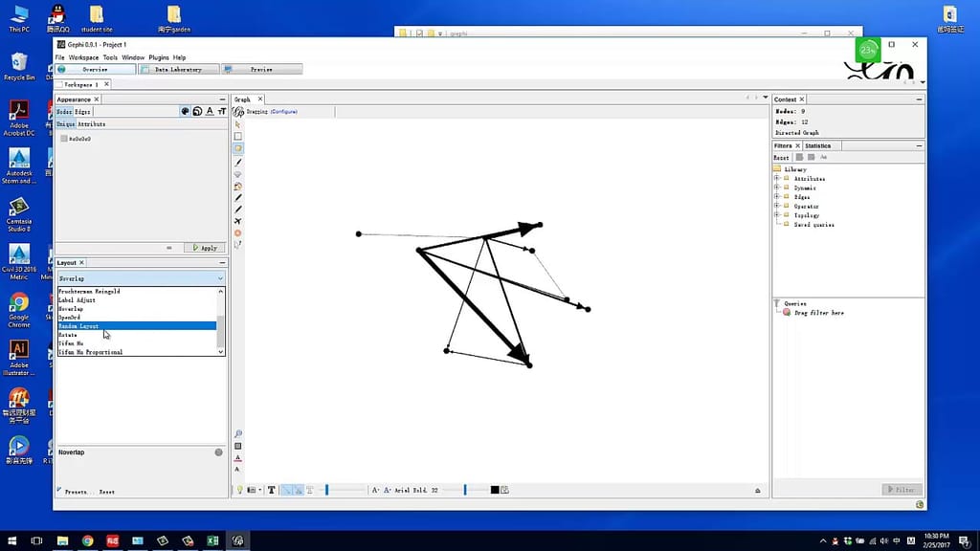
Task: Expand bottom settings panel arrow
Action: coord(758,491)
